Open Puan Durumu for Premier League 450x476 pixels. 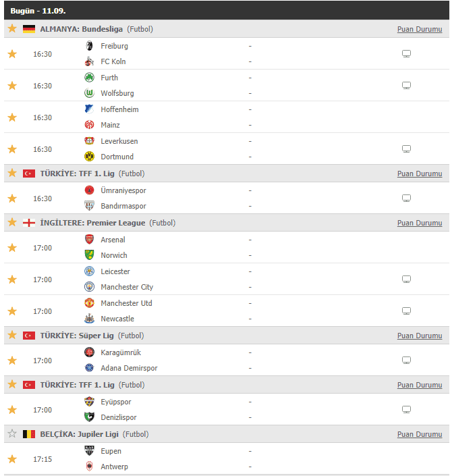(420, 223)
